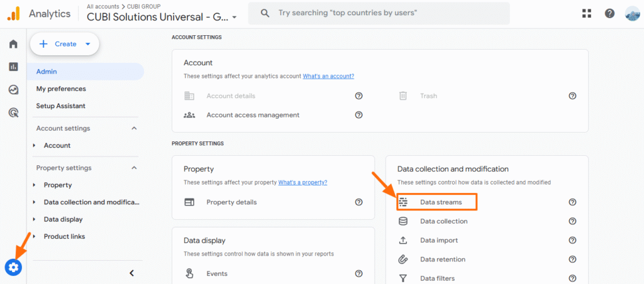Collapse the Property settings section chevron
Screen dimensions: 644x284
tap(133, 168)
